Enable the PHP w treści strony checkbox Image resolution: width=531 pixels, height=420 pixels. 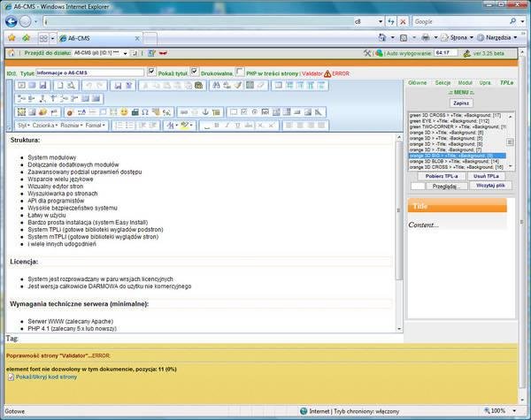coord(240,72)
